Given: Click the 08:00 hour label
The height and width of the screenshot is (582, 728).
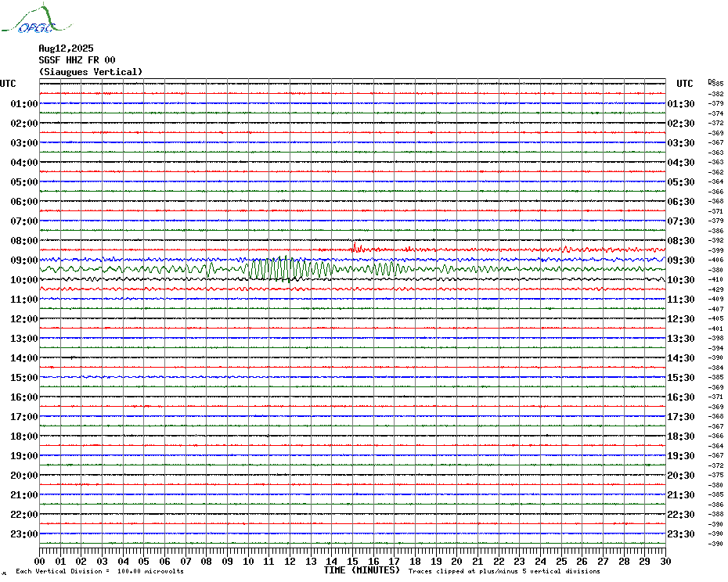Looking at the screenshot, I should point(24,241).
